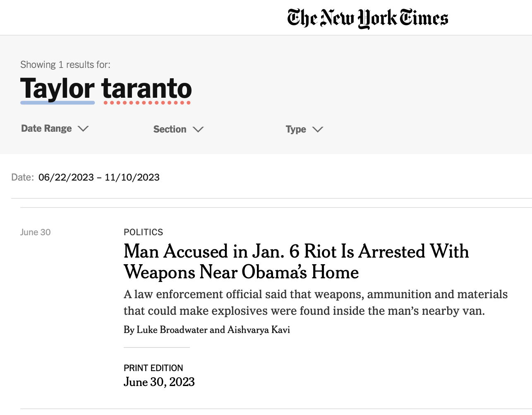Click the PRINT EDITION label
This screenshot has height=415, width=532.
pos(153,368)
